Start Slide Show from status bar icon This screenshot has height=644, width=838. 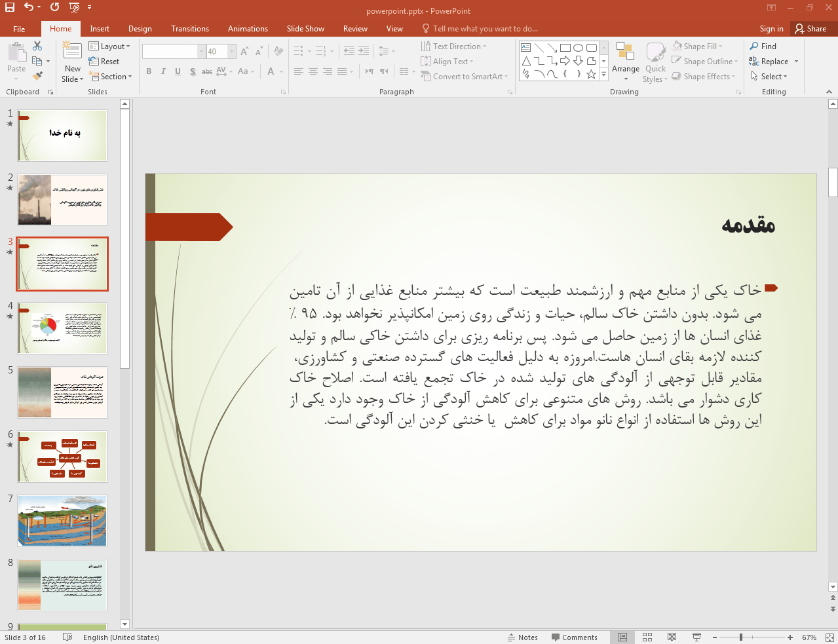point(696,637)
